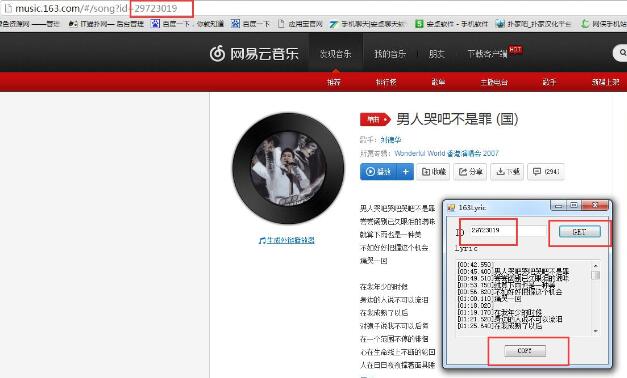Select 新碟上架 in red sub-navigation
Viewport: 627px width, 378px height.
click(605, 82)
